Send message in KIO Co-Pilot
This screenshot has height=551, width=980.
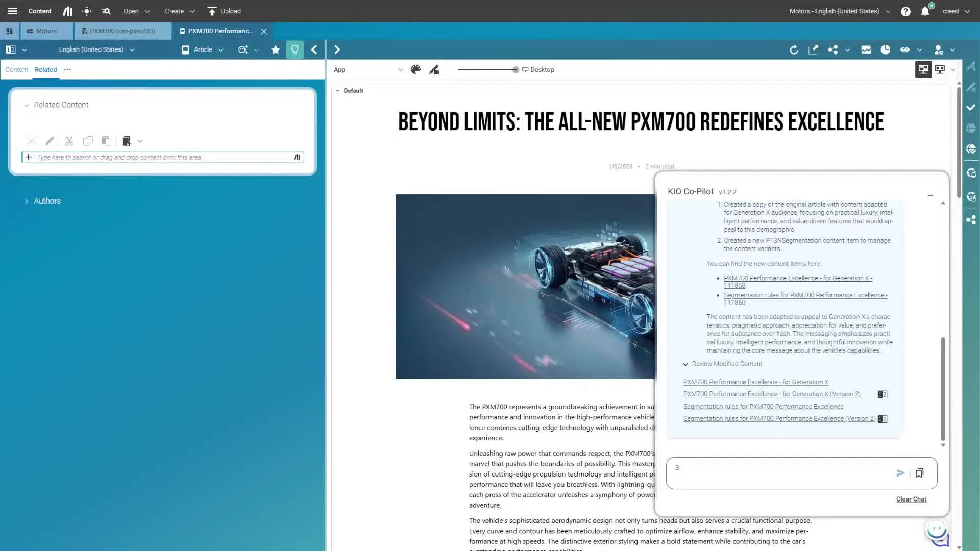tap(900, 473)
